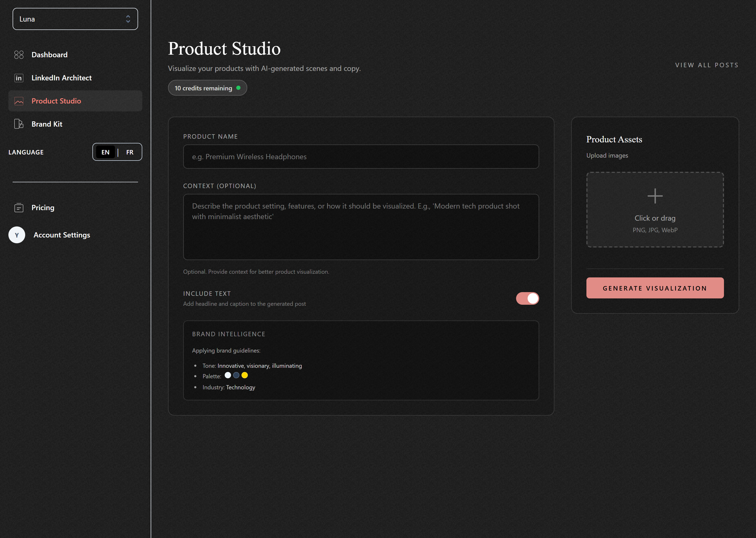Select the Product Studio sidebar icon
The image size is (756, 538).
19,101
